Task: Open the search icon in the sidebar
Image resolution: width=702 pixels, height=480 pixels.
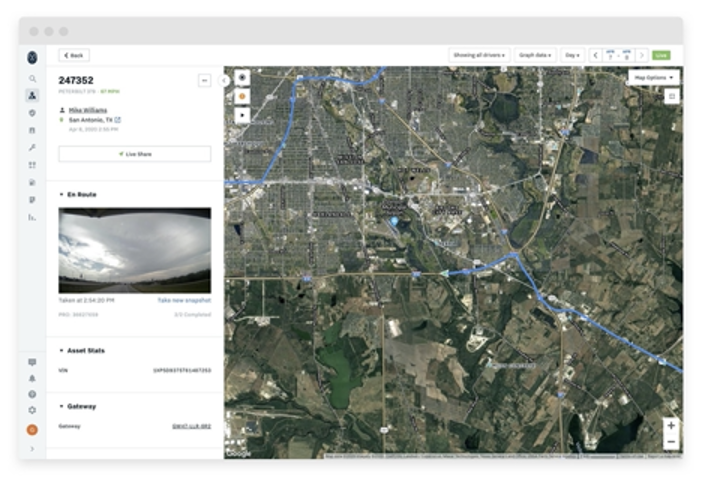Action: (32, 78)
